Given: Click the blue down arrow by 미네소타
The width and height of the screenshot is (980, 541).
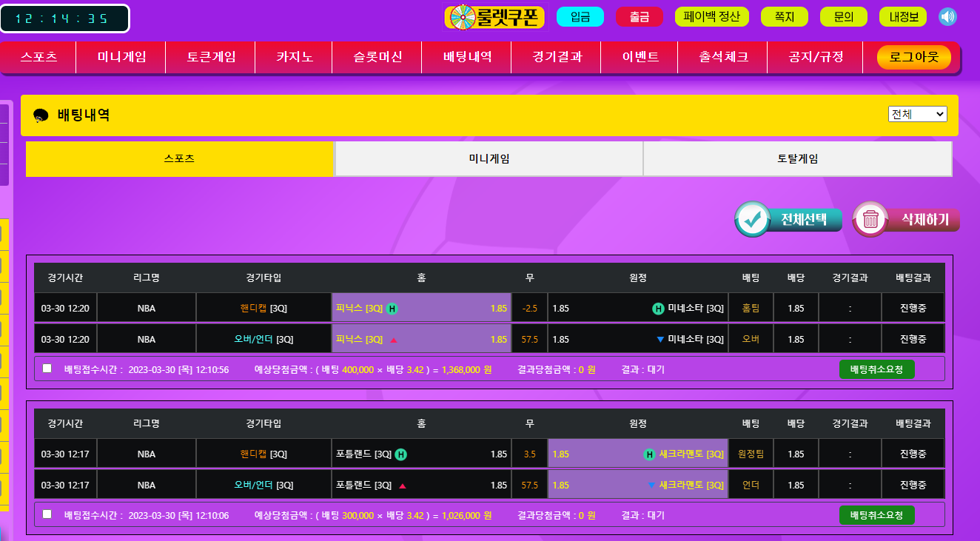Looking at the screenshot, I should (660, 340).
